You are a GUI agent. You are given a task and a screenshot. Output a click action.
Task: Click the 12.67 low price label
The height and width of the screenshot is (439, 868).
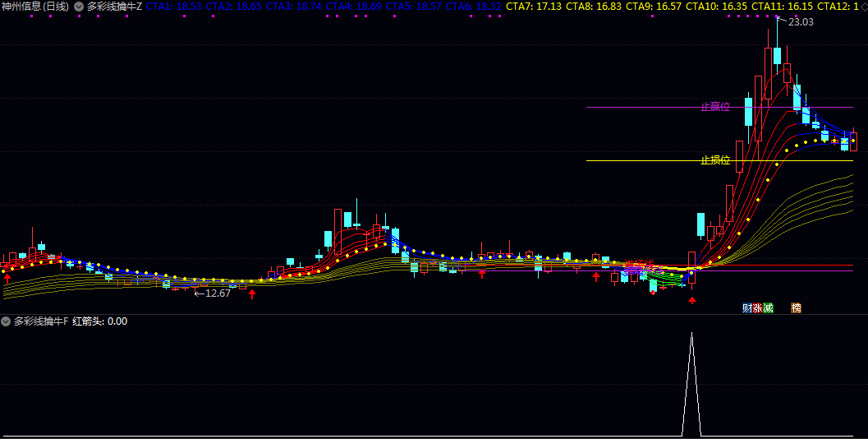218,293
